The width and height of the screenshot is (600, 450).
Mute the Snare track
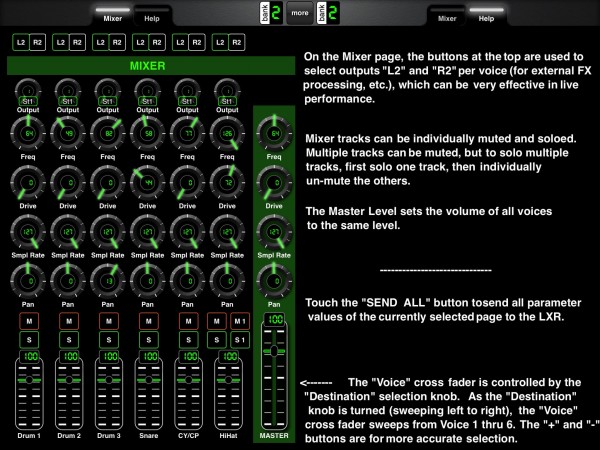point(148,321)
